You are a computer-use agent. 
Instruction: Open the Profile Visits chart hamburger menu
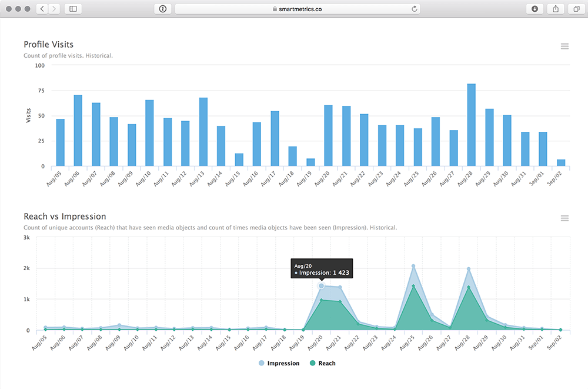point(564,46)
